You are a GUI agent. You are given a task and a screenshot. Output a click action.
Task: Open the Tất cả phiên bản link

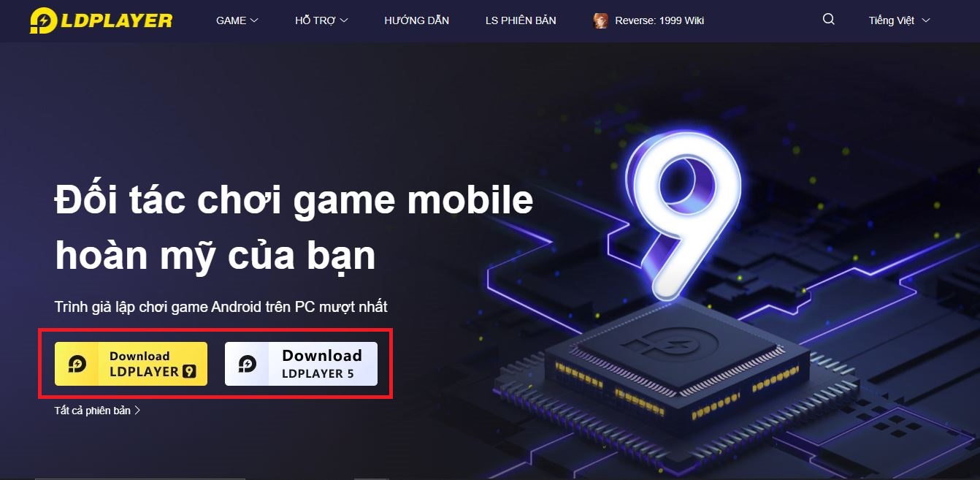pos(97,411)
